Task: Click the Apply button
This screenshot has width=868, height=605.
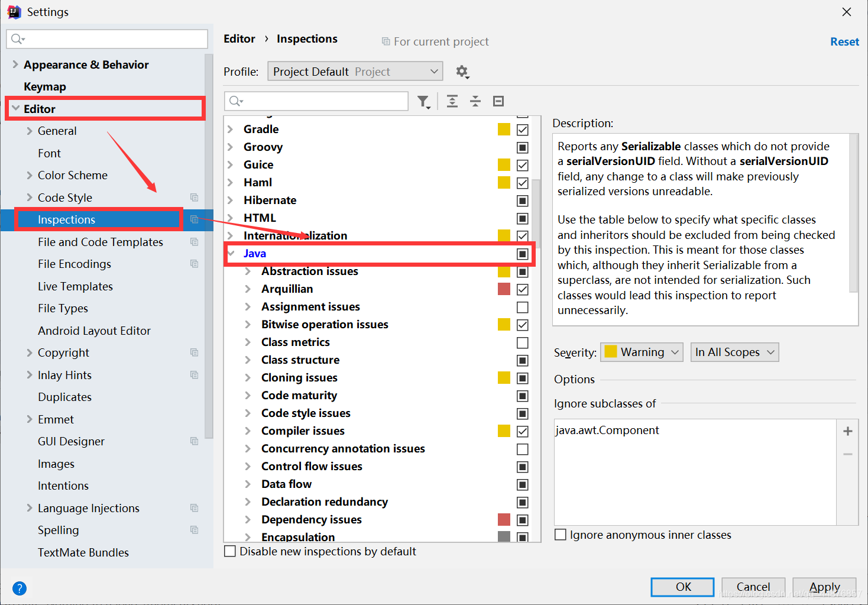Action: tap(824, 587)
